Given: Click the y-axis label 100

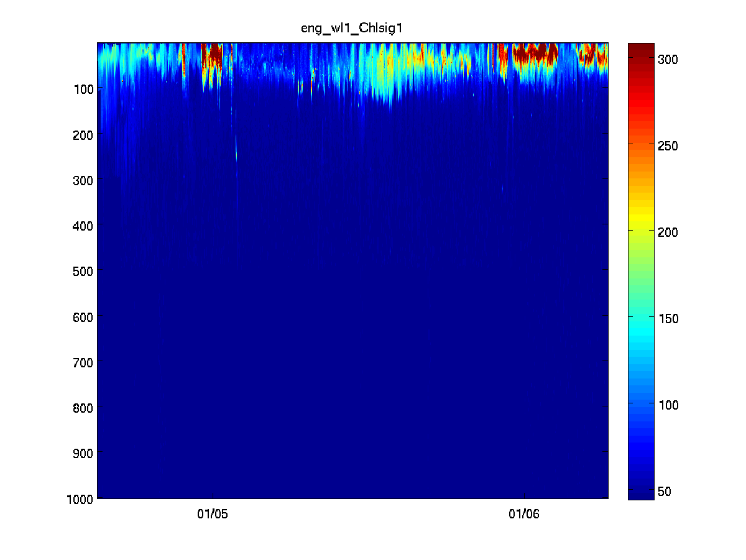Looking at the screenshot, I should pos(85,89).
